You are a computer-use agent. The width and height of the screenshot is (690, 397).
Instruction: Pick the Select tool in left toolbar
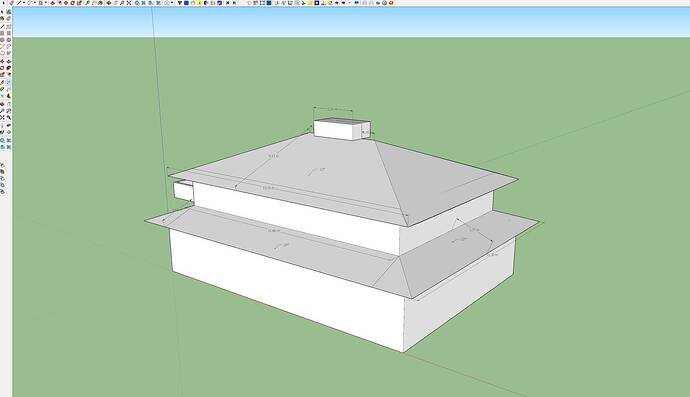tap(2, 12)
